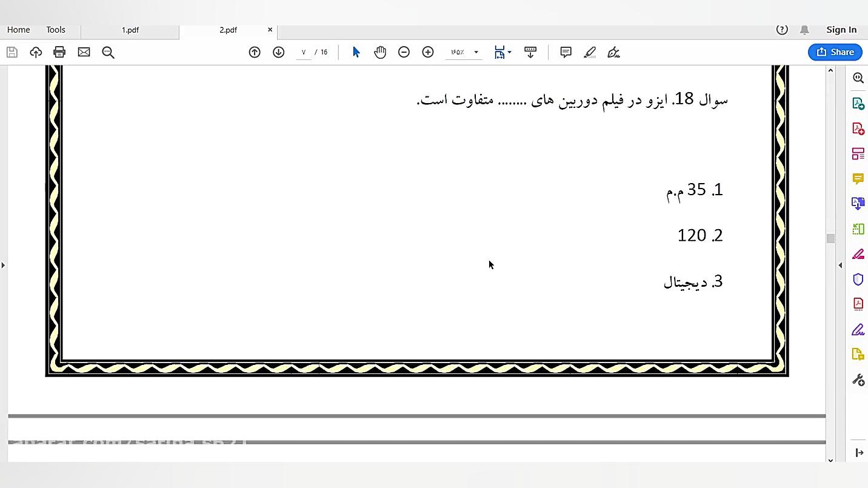
Task: Open the zoom percentage dropdown
Action: pos(476,52)
